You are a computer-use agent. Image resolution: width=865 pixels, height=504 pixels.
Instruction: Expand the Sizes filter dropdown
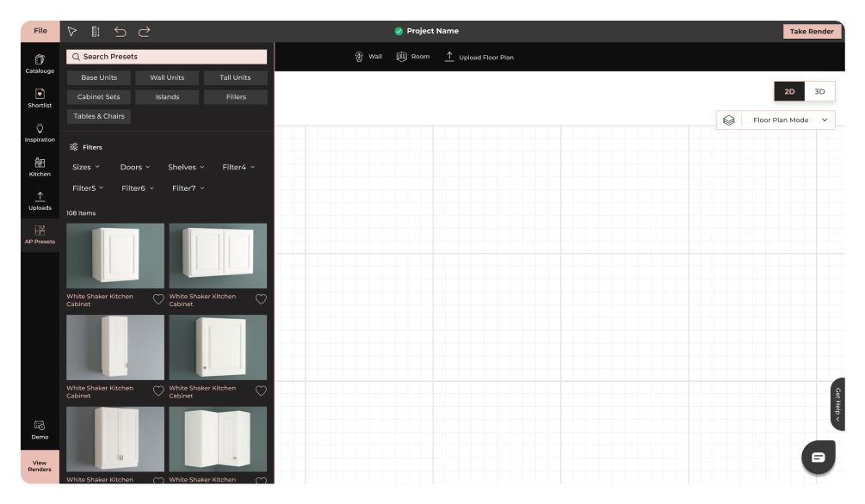coord(86,167)
